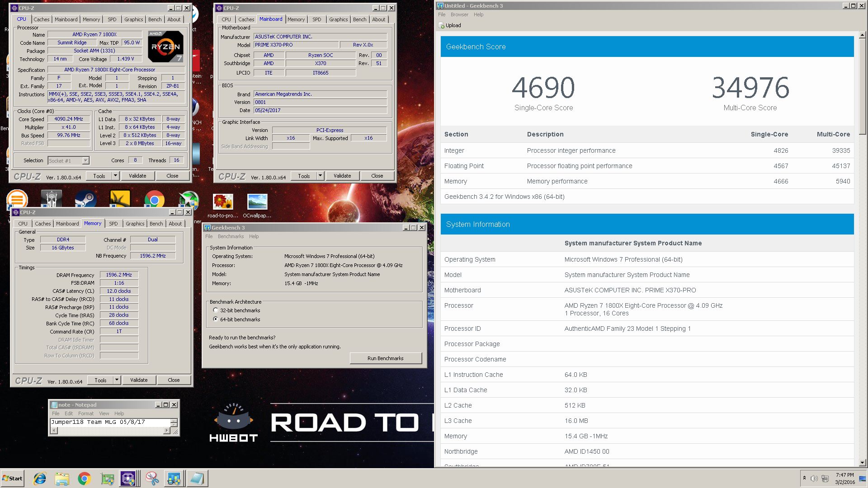Screen dimensions: 868x488
Task: Open View menu in Notepad
Action: click(104, 413)
